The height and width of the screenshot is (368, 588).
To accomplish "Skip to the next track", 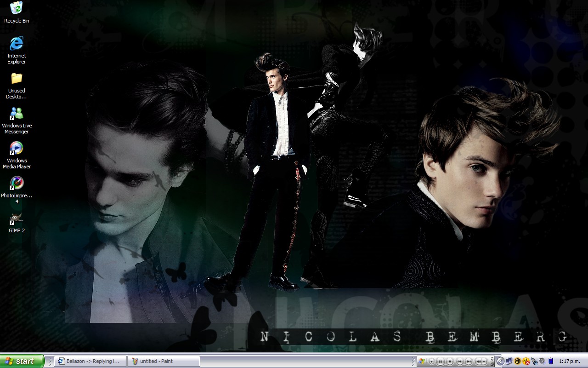I will (469, 362).
